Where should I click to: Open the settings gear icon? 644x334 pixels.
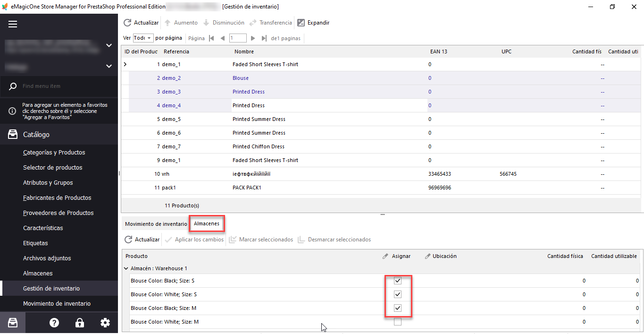point(105,323)
